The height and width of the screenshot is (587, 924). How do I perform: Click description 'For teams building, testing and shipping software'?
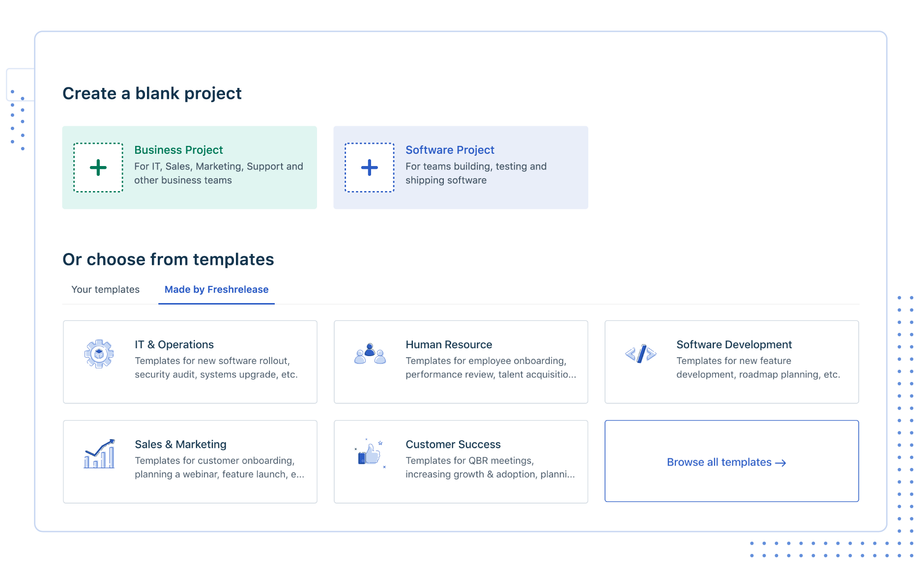(x=476, y=173)
